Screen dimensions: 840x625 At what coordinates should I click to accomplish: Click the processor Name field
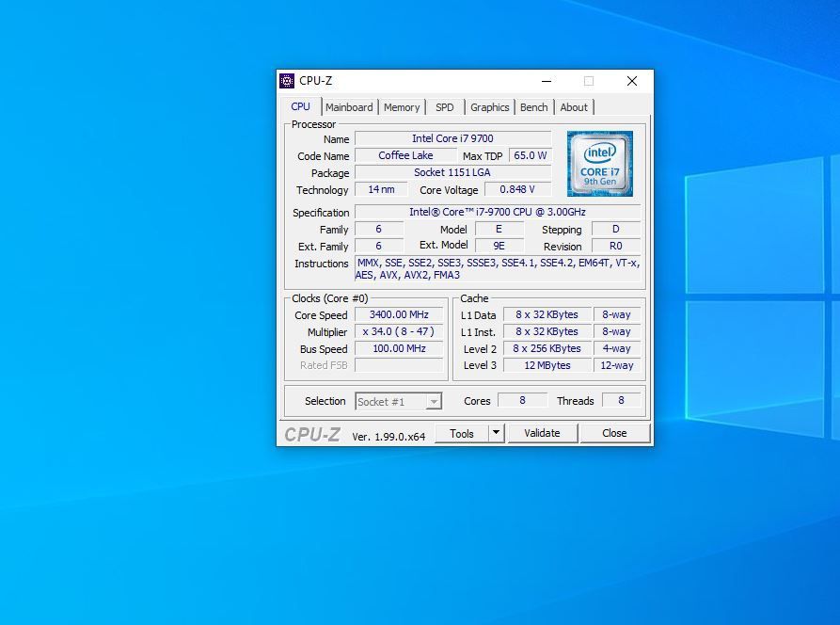click(x=452, y=138)
